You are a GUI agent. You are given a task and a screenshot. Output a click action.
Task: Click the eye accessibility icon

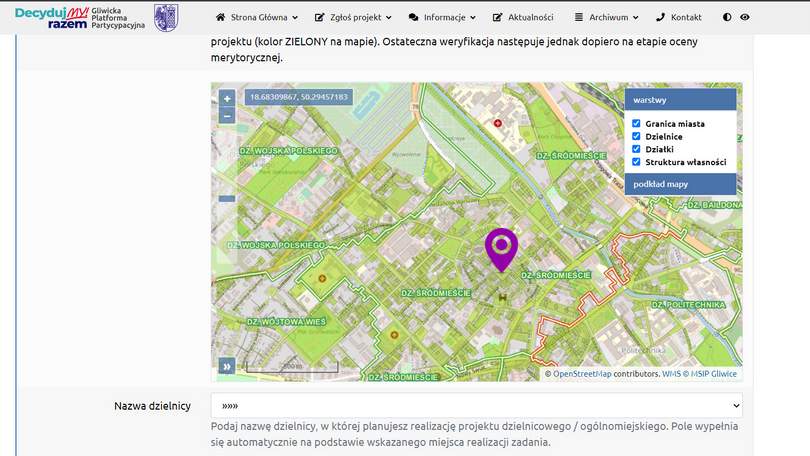pos(745,18)
